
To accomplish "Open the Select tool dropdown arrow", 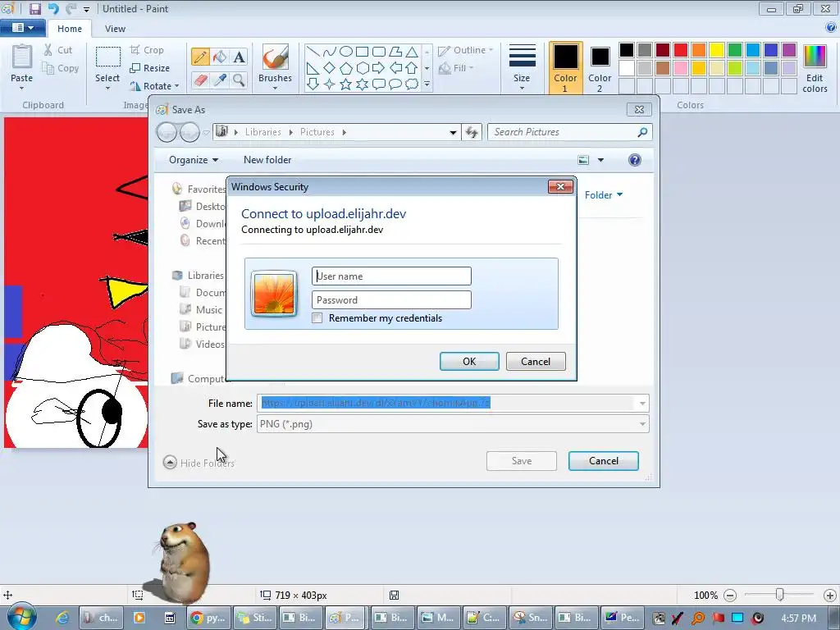I will (107, 89).
